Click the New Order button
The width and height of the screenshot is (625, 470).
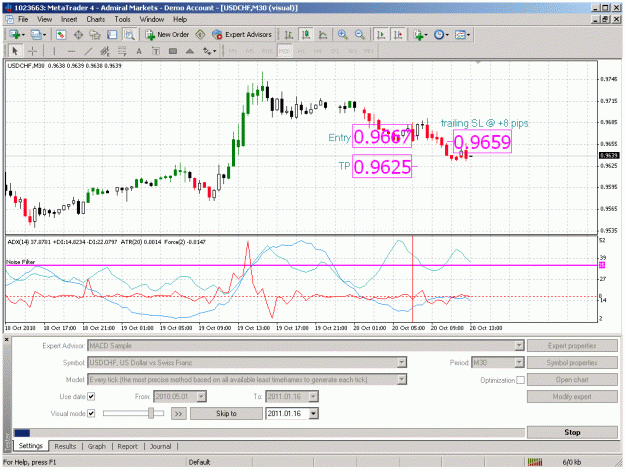pos(167,35)
